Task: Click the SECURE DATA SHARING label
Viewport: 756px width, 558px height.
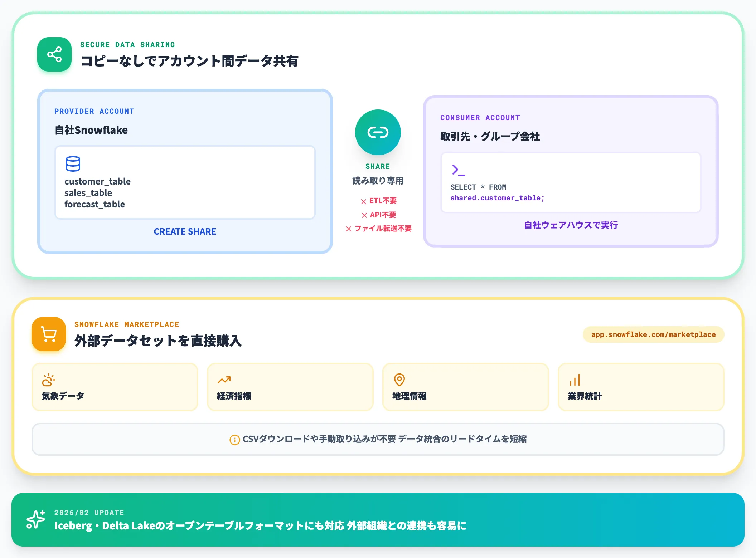Action: (127, 45)
